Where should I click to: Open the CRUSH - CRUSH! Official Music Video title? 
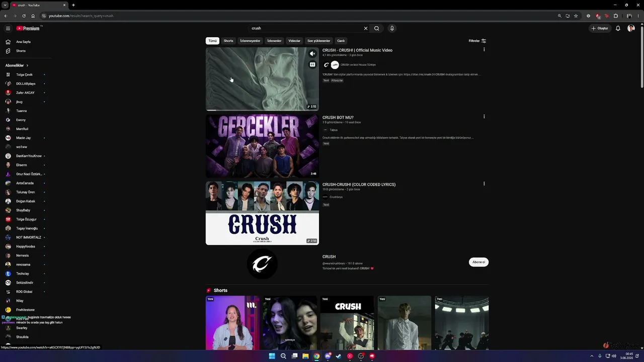point(357,50)
